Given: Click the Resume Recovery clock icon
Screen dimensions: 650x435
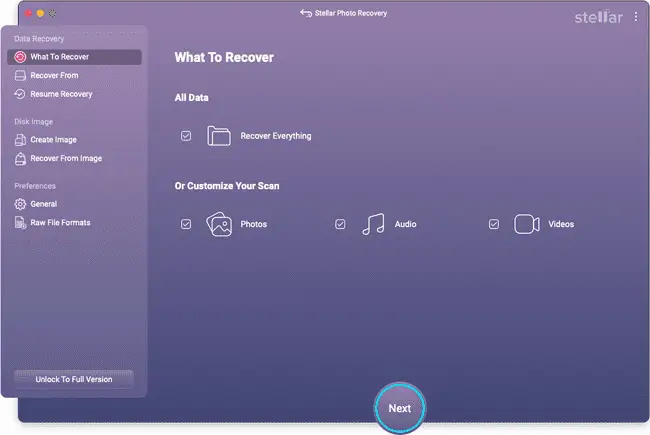Looking at the screenshot, I should point(20,94).
